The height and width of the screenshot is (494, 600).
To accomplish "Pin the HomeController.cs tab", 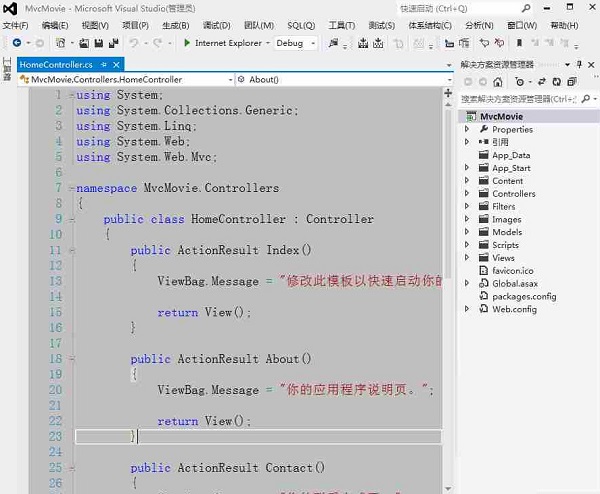I will [x=104, y=65].
